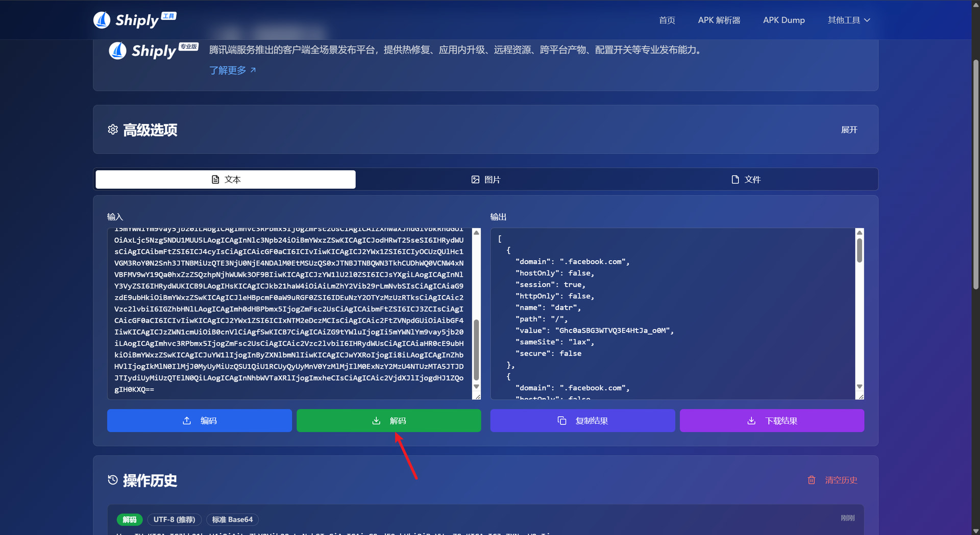Click the gear icon beside 高级选项

113,130
